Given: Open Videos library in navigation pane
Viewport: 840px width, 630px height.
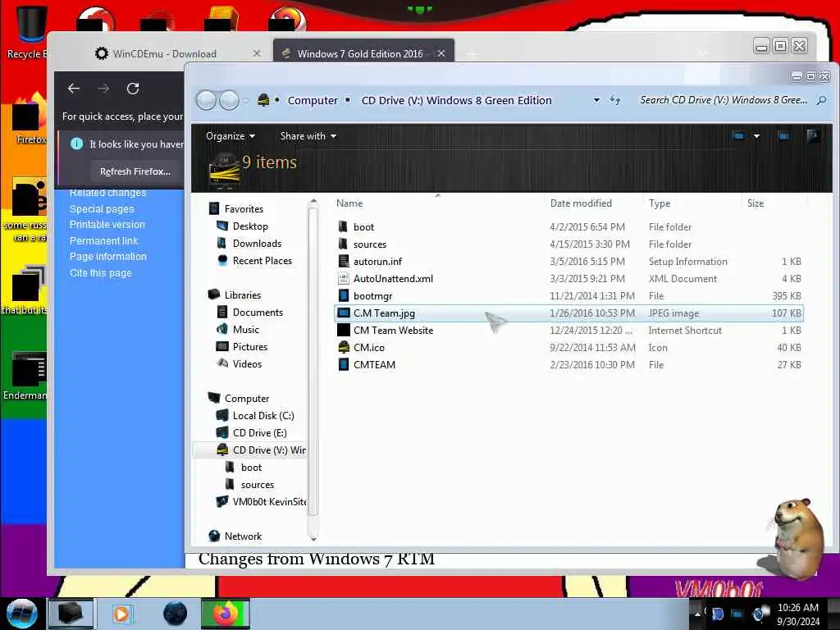Looking at the screenshot, I should coord(247,363).
